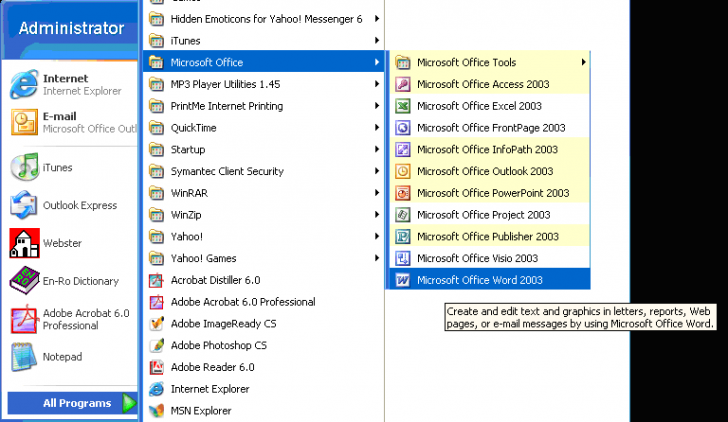Open the En-Ro Dictionary book icon

(x=24, y=281)
